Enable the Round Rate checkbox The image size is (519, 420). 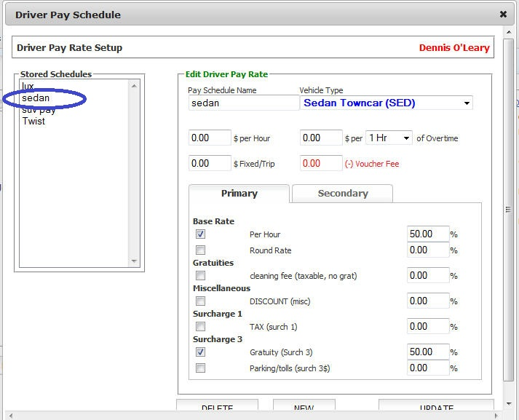click(200, 250)
